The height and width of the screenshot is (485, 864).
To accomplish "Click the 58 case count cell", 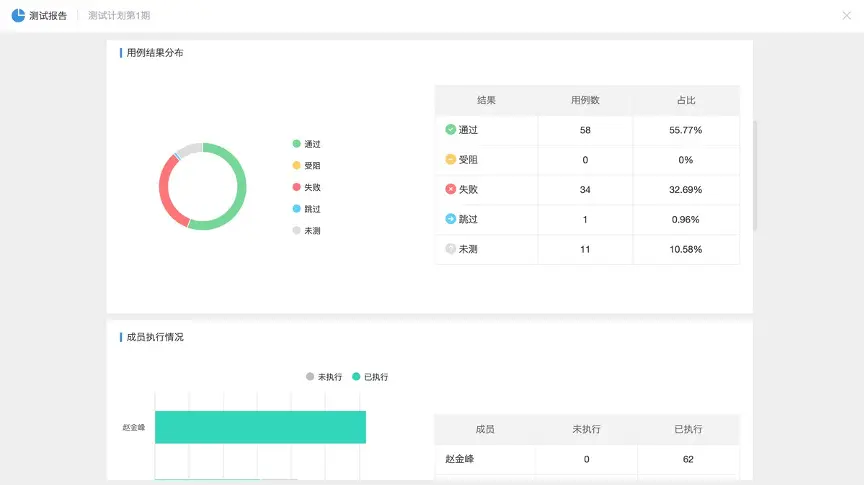I will click(585, 130).
